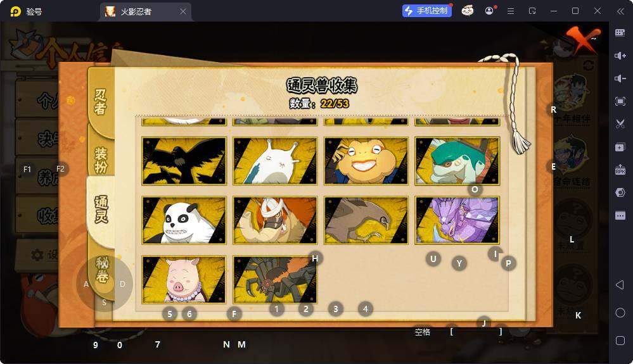Open the emulator hamburger menu
The image size is (633, 364).
point(511,11)
